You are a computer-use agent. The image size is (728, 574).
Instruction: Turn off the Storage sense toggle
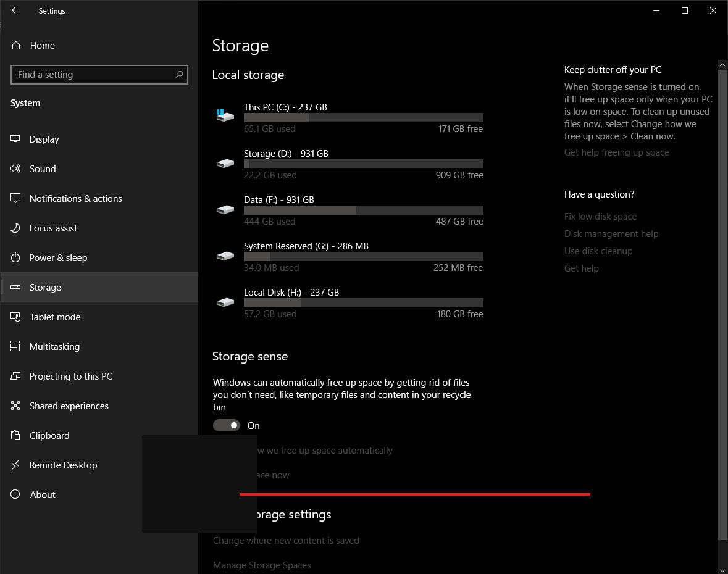pyautogui.click(x=226, y=425)
